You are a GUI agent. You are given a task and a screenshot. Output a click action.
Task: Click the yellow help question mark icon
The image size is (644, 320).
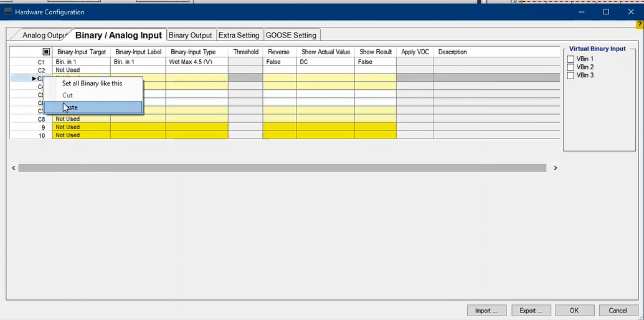point(640,24)
